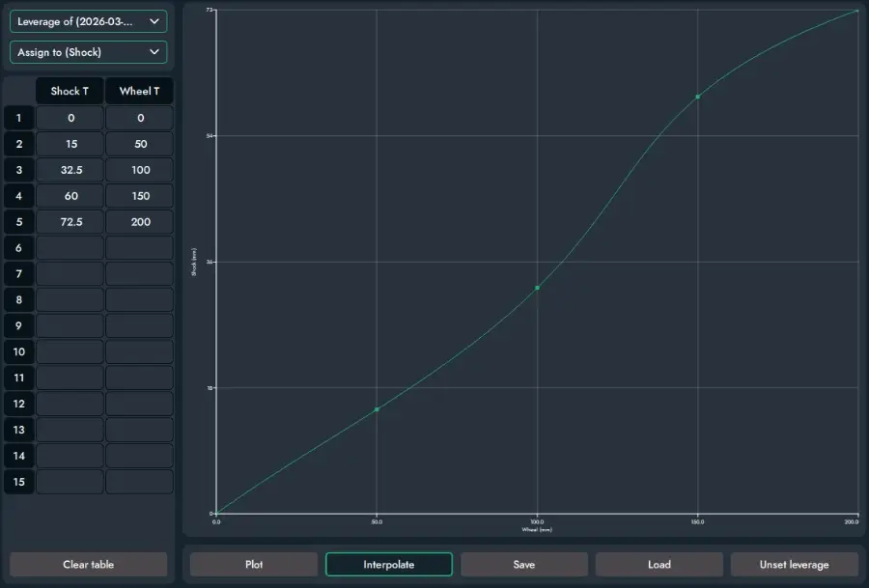Click empty Wheel T cell in row 8
The width and height of the screenshot is (869, 588).
(x=140, y=300)
